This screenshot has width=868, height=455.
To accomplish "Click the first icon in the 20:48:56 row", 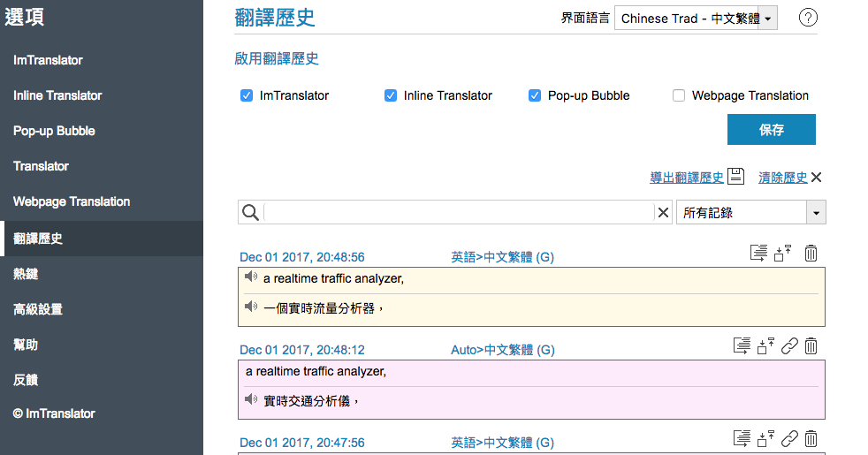I will click(x=758, y=253).
